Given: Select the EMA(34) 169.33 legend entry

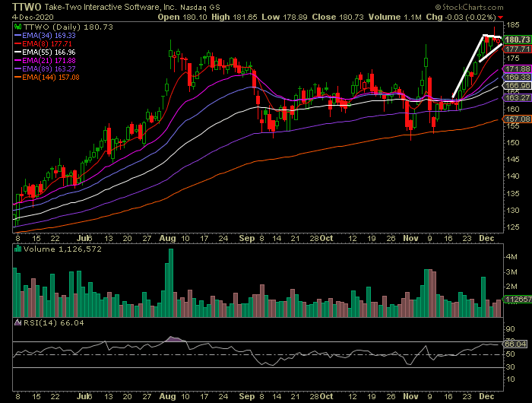Looking at the screenshot, I should coord(45,35).
